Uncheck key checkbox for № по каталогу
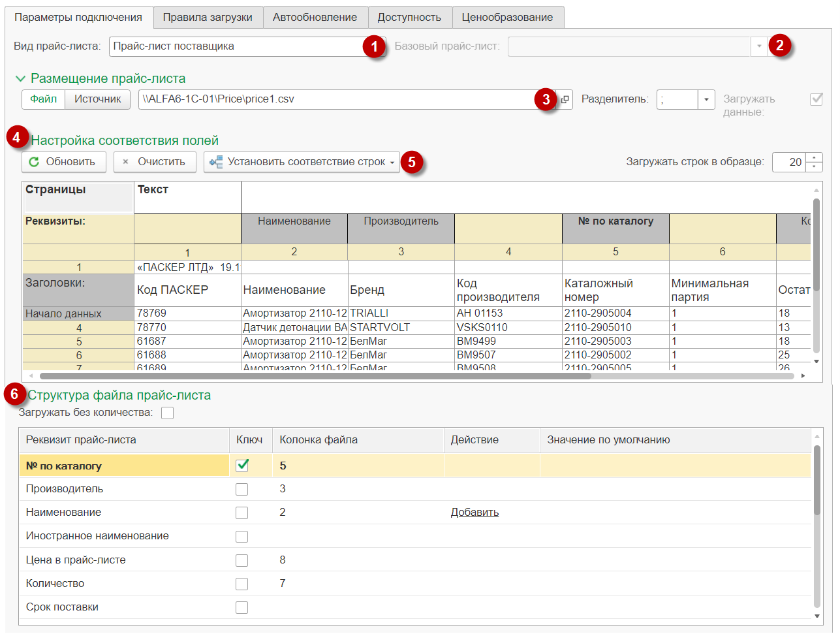 (242, 465)
